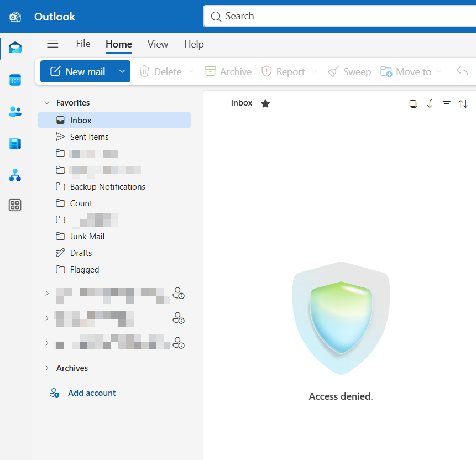This screenshot has height=460, width=476.
Task: Click the select-all messages icon
Action: (413, 104)
